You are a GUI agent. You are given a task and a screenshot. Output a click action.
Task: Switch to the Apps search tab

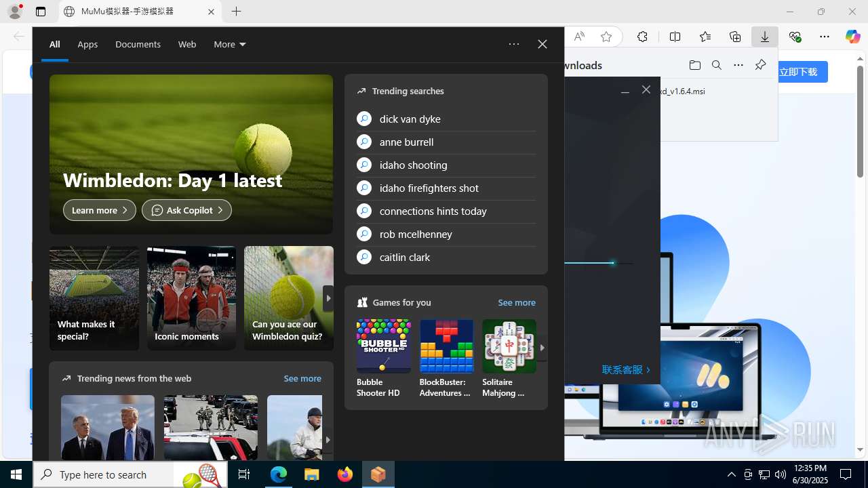click(x=87, y=44)
